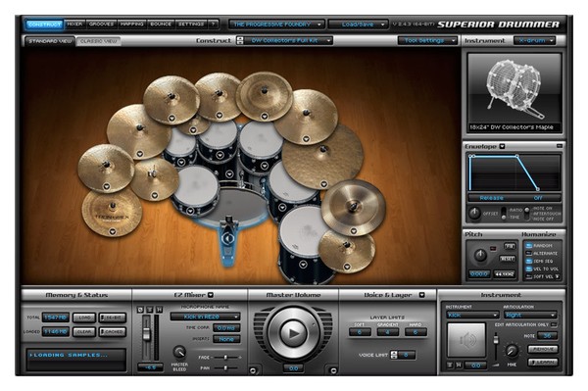This screenshot has width=588, height=391.
Task: Expand the Voice & Layer menu arrow
Action: (x=421, y=295)
